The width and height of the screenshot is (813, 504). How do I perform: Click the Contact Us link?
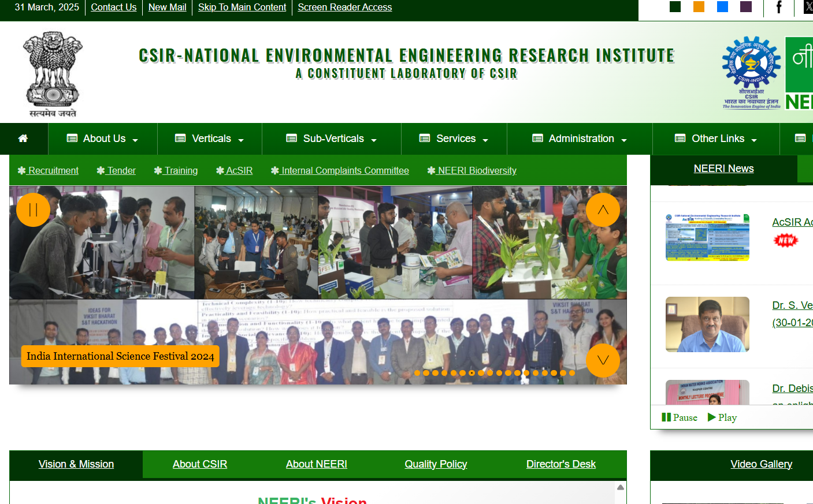[113, 7]
